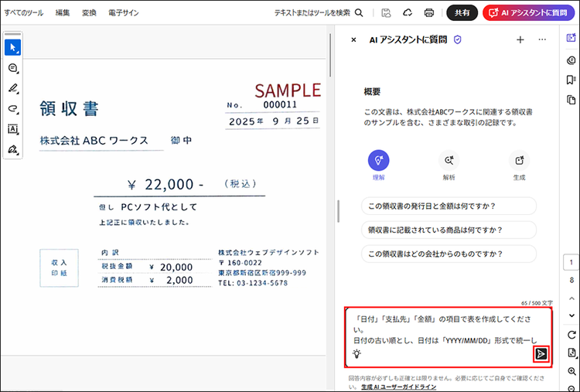Image resolution: width=580 pixels, height=392 pixels.
Task: Open the すべてのツール menu
Action: (23, 13)
